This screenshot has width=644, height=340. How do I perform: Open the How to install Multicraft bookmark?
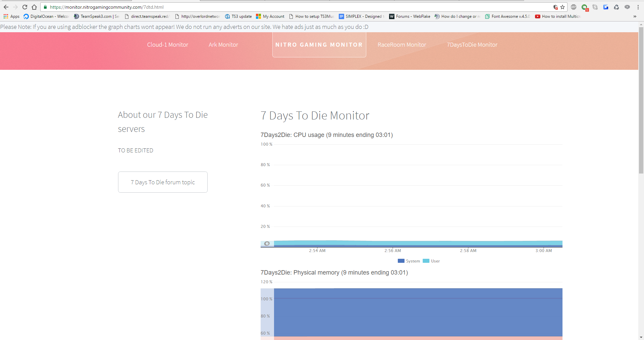click(558, 16)
